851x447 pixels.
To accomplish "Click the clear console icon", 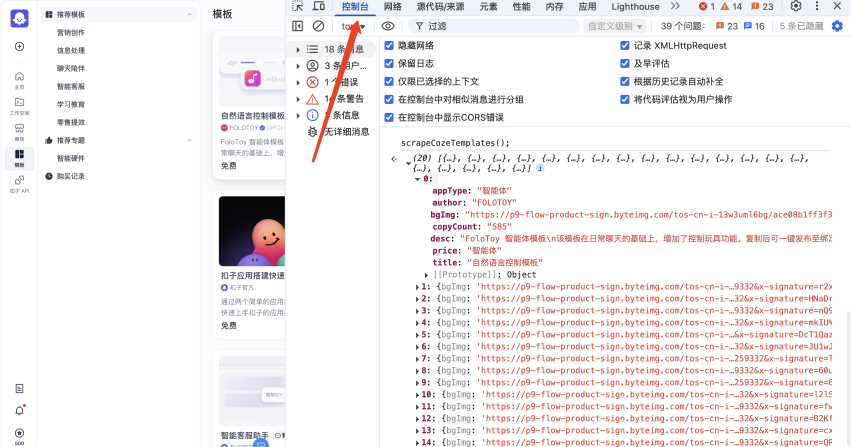I will click(x=318, y=26).
